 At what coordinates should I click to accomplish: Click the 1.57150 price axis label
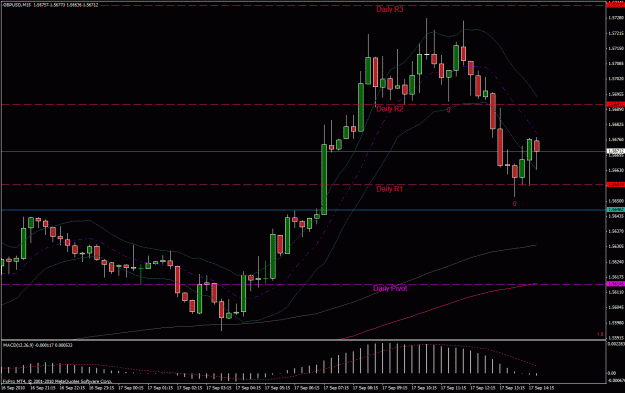[x=616, y=48]
